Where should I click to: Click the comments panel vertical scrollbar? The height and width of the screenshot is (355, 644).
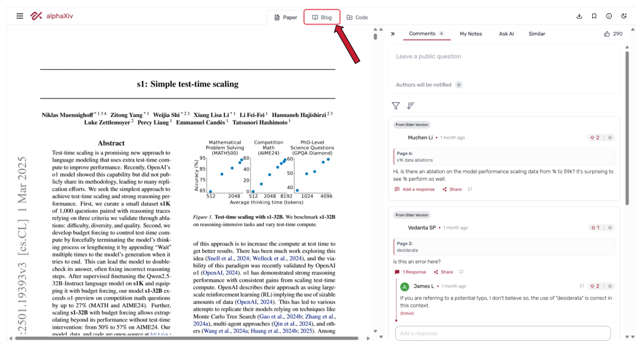[627, 127]
